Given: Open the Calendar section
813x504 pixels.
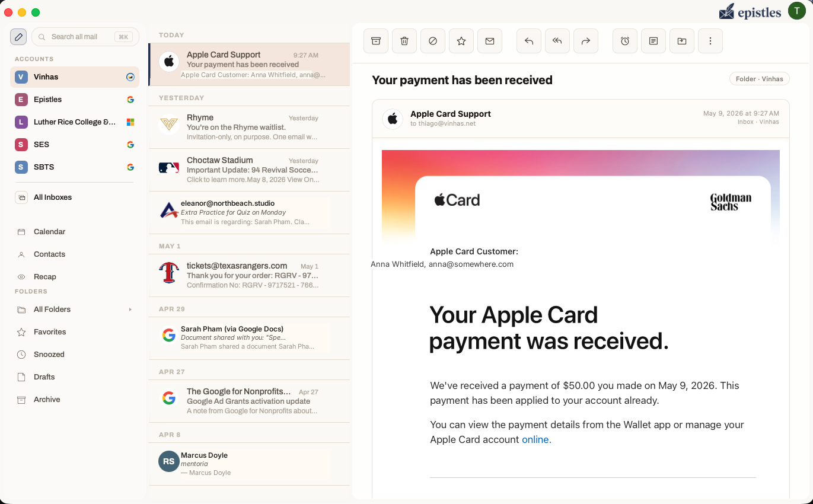Looking at the screenshot, I should coord(75,232).
